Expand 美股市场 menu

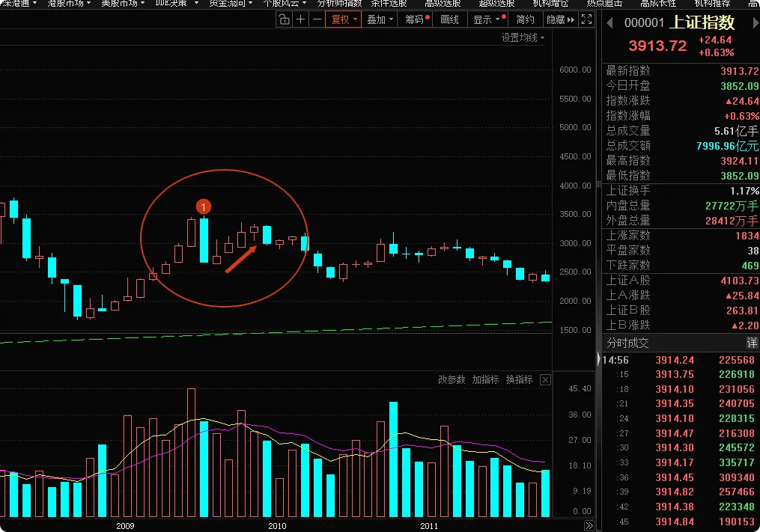[x=123, y=4]
